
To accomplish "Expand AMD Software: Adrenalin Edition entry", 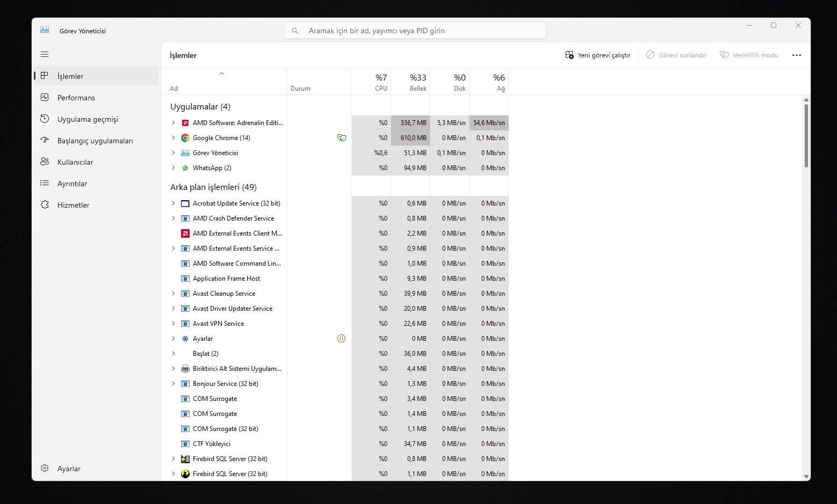I will click(173, 123).
